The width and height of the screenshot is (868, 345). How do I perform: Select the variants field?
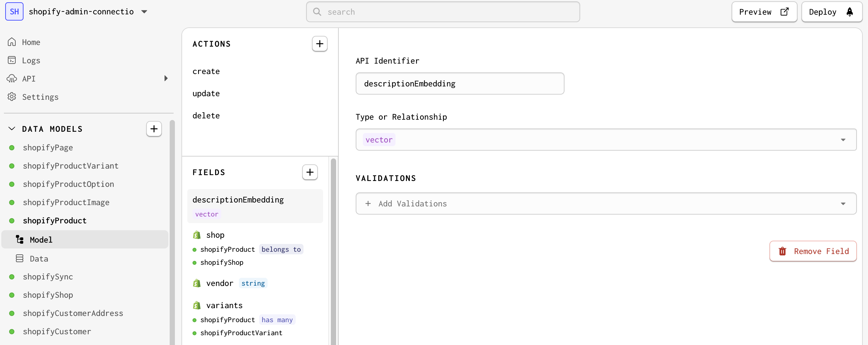(224, 305)
